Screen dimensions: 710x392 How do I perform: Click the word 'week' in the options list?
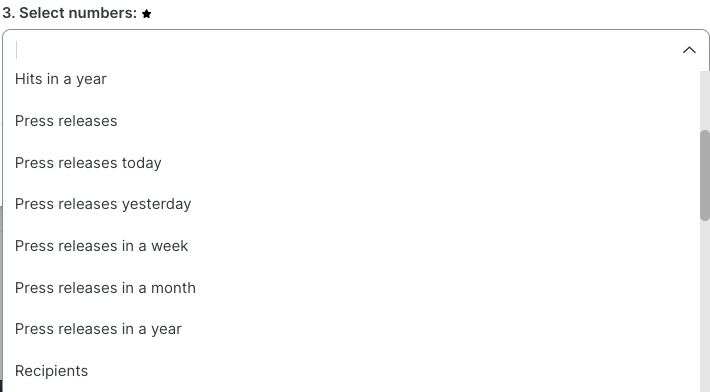tap(169, 246)
